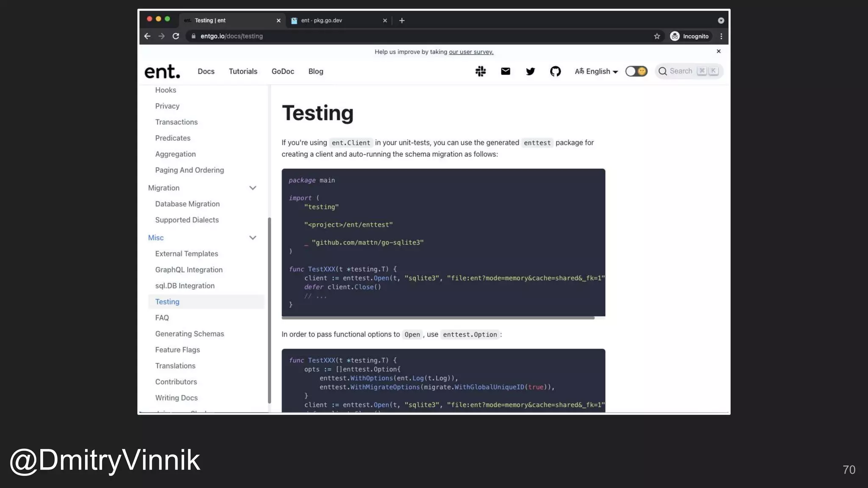Collapse the Misc sidebar section
This screenshot has width=868, height=488.
pyautogui.click(x=253, y=238)
